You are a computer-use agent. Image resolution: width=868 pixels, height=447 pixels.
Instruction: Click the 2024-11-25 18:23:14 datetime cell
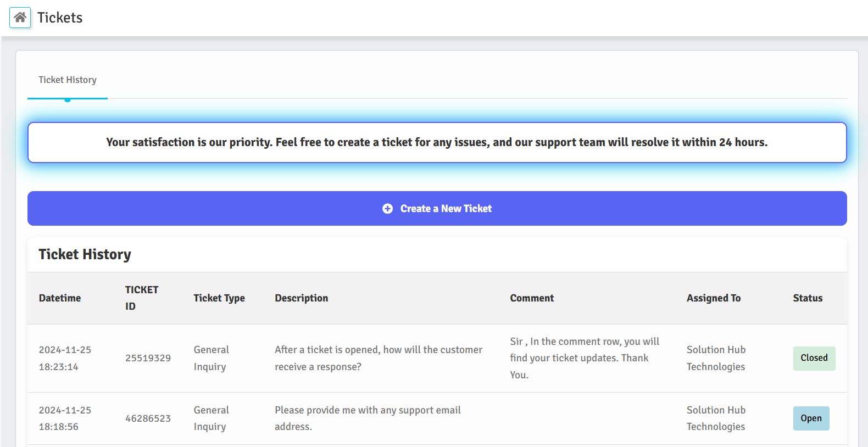(65, 358)
